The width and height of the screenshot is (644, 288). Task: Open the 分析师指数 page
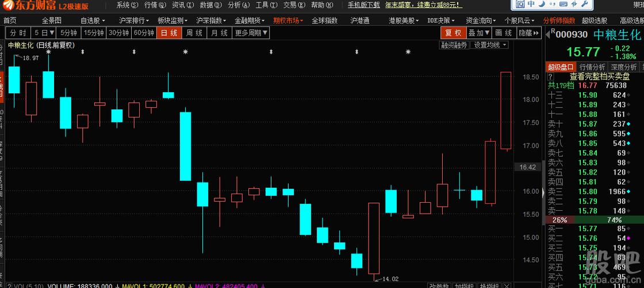(x=559, y=21)
